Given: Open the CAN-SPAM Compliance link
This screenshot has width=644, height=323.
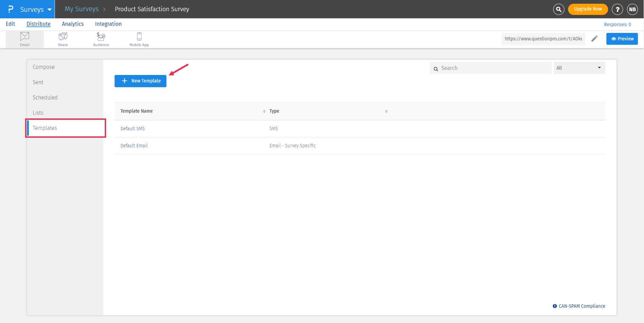Looking at the screenshot, I should pyautogui.click(x=579, y=306).
